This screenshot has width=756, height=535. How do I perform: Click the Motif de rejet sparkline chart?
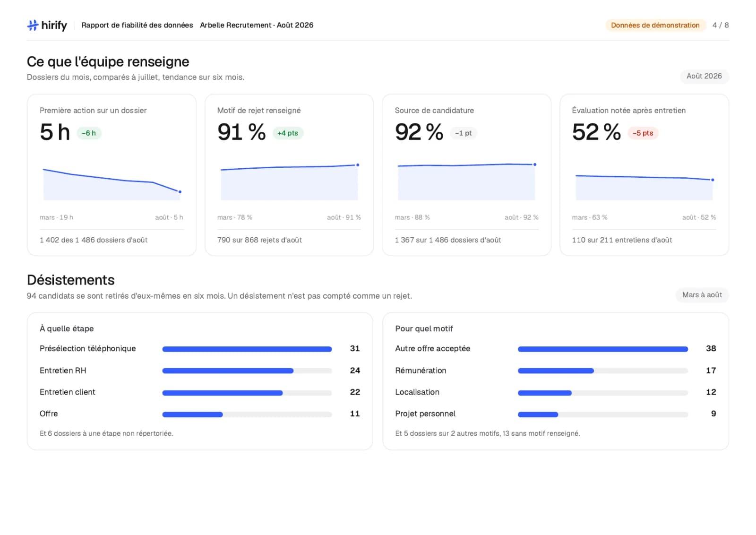(x=289, y=182)
